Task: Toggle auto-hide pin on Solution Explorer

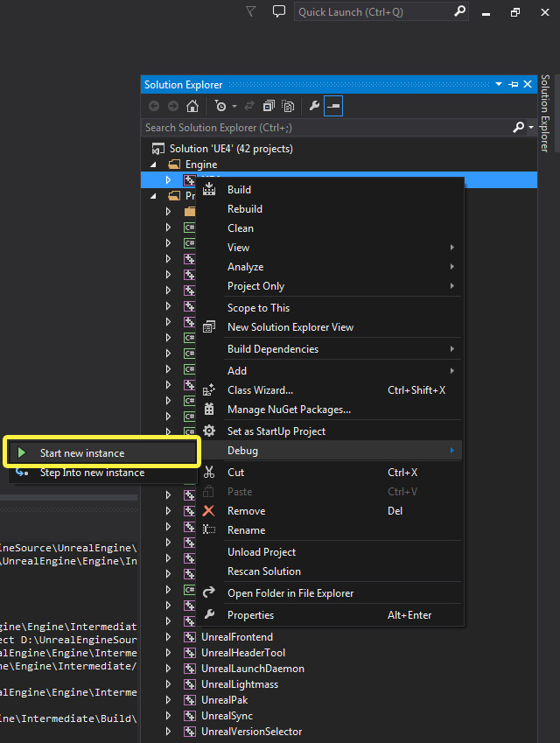Action: click(513, 84)
